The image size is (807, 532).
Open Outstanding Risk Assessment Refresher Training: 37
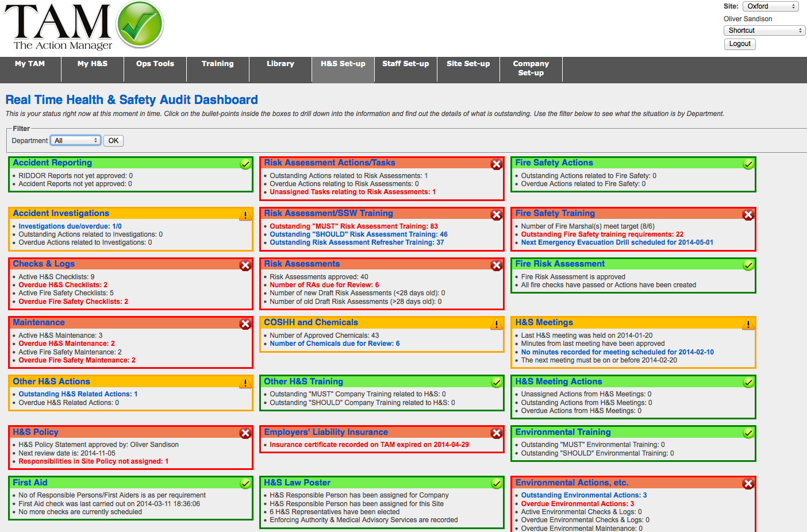[x=357, y=242]
